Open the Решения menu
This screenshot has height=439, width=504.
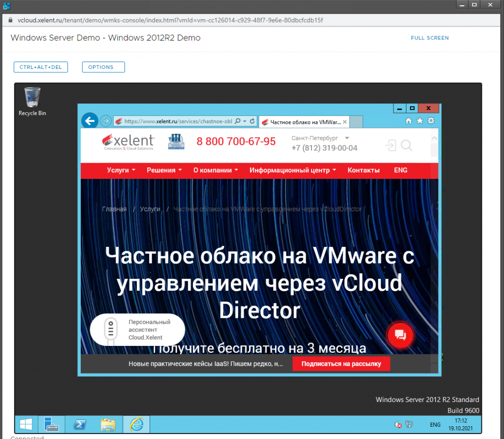pos(164,170)
